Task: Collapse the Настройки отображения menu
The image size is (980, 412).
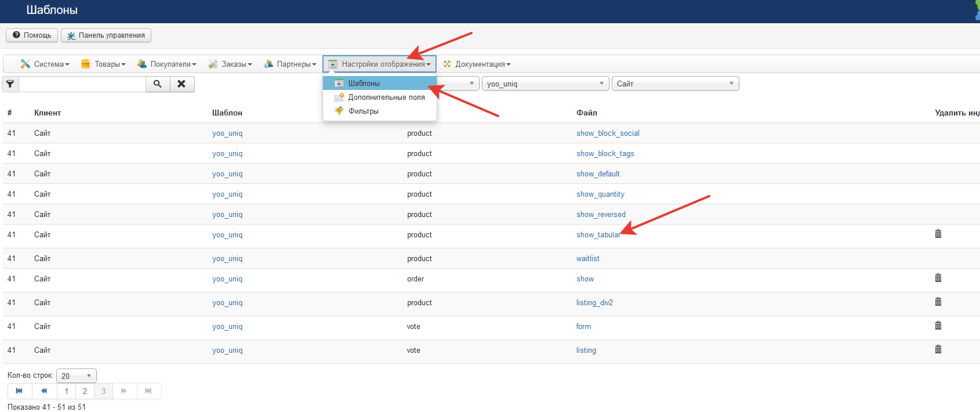Action: (379, 64)
